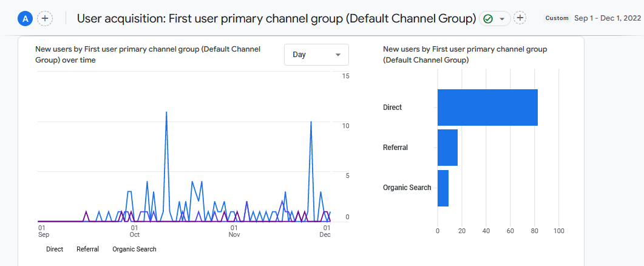
Task: Click the Custom date label
Action: 557,18
